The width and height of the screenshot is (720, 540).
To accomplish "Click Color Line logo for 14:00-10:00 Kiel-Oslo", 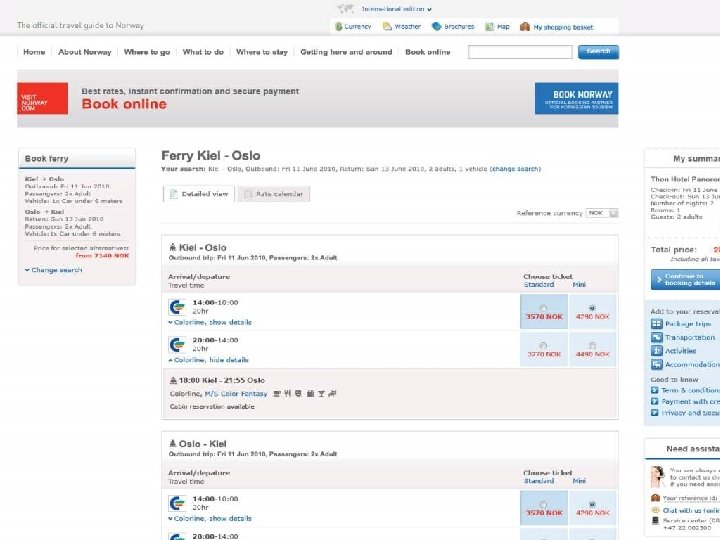I will click(x=177, y=307).
